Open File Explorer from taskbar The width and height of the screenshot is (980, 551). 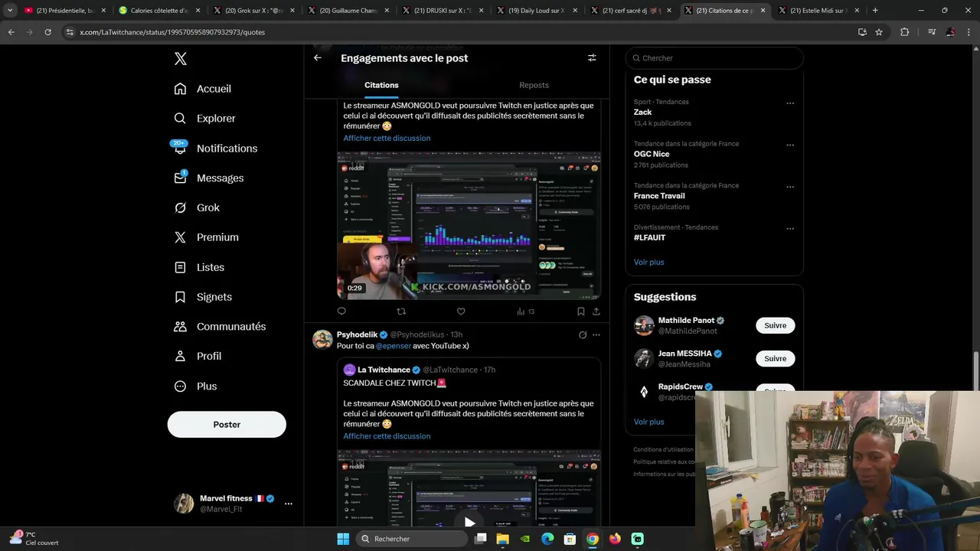pos(502,539)
